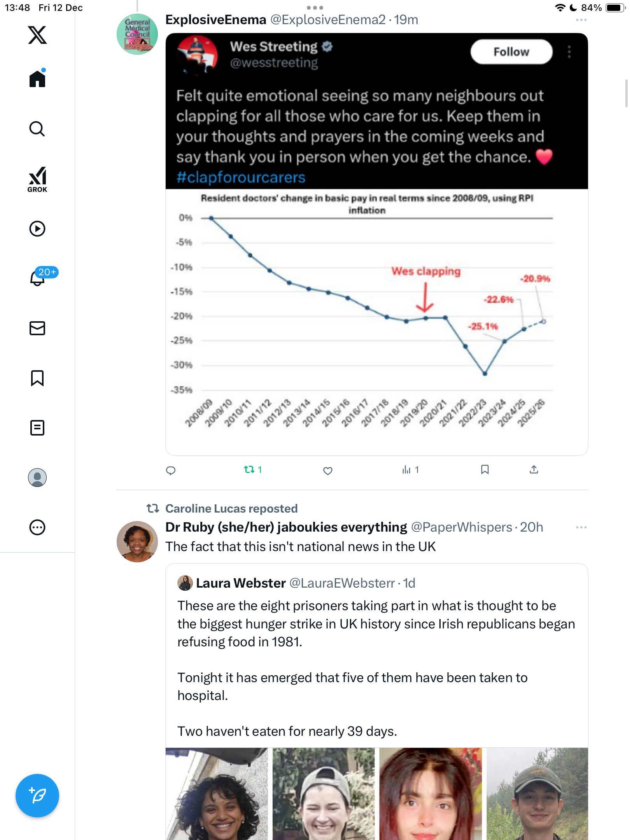Open more options for Dr Ruby post
The image size is (630, 840).
(x=581, y=527)
